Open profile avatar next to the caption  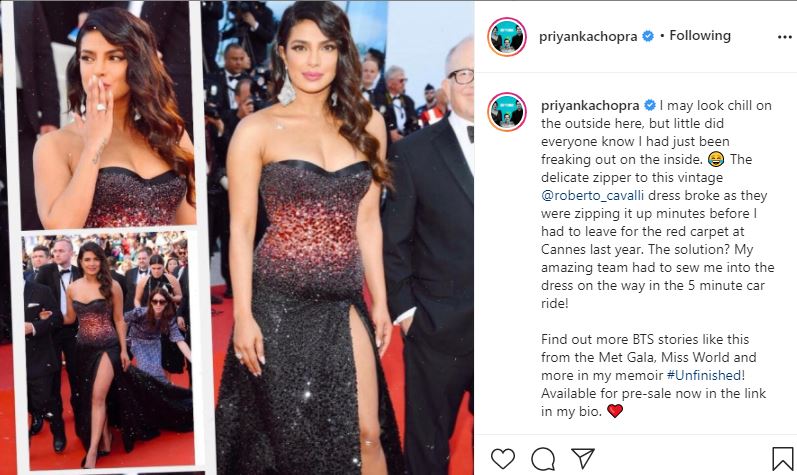tap(506, 112)
